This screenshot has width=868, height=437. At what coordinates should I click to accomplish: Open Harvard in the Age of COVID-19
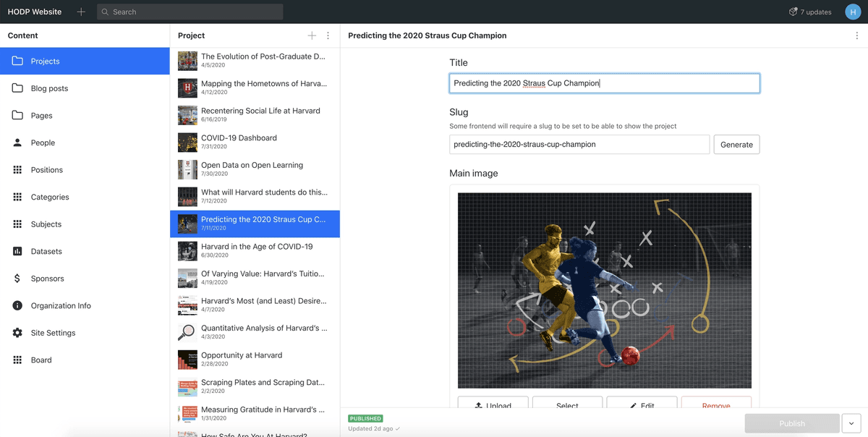coord(255,250)
